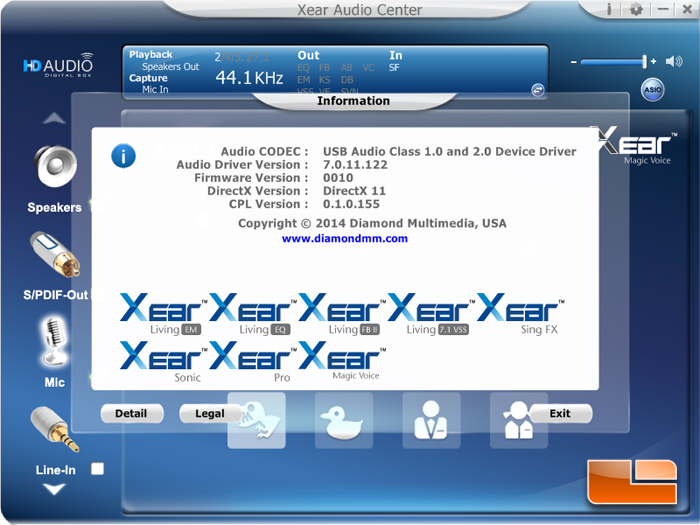This screenshot has width=700, height=525.
Task: Select the S/PDIF-Out connector icon
Action: tap(53, 257)
